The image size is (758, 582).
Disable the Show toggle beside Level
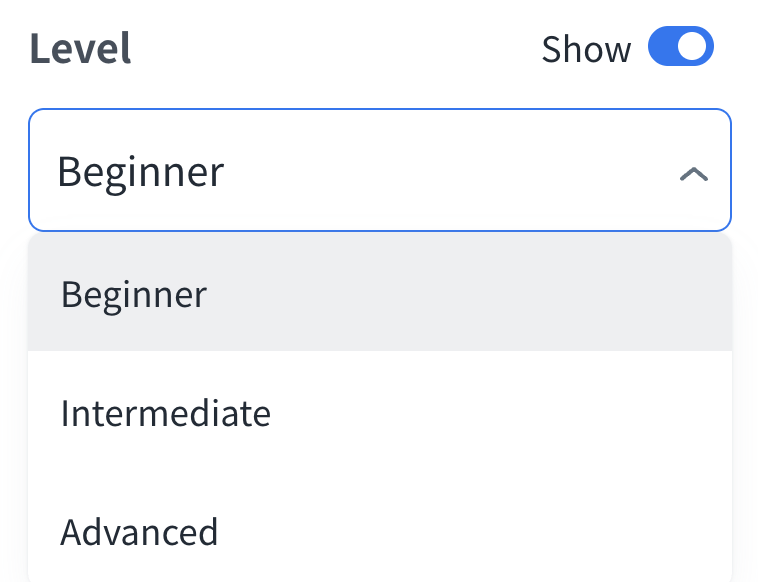tap(680, 47)
